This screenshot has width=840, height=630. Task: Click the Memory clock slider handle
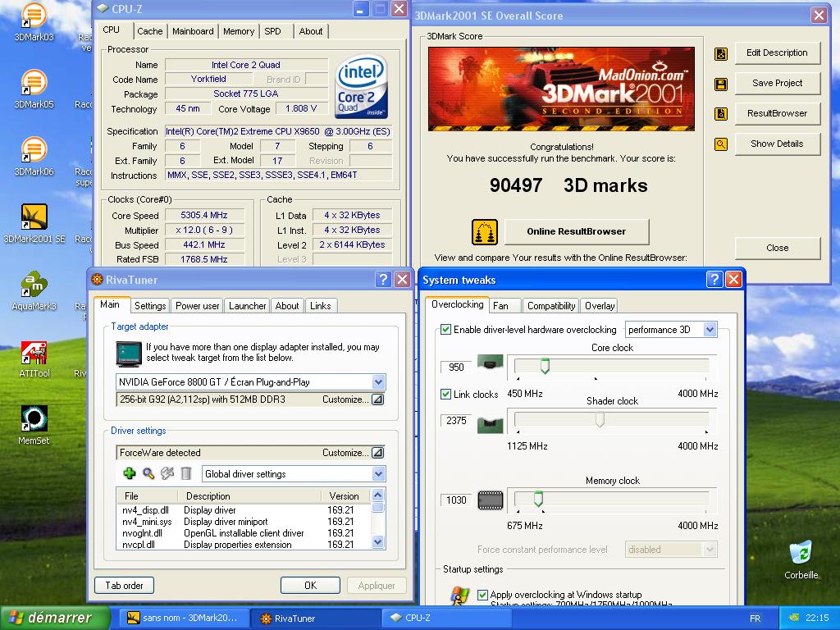coord(538,499)
